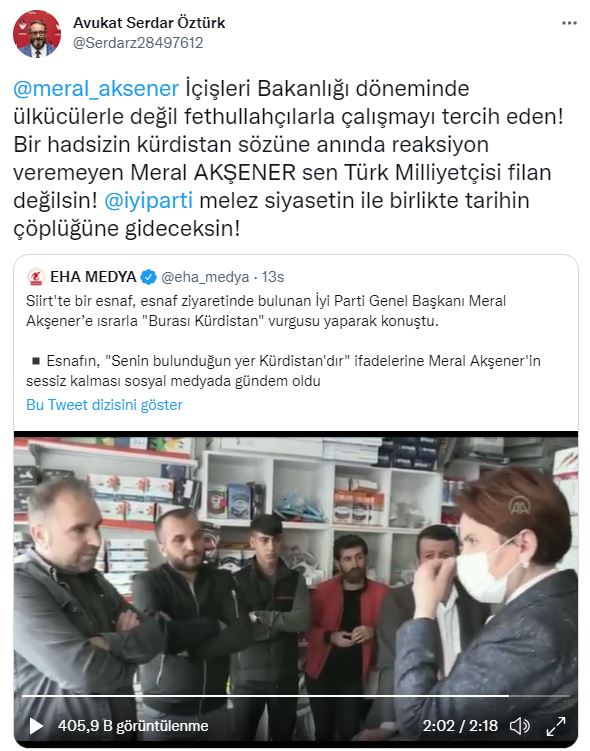Open the @iyiparti mention link

coord(148,200)
